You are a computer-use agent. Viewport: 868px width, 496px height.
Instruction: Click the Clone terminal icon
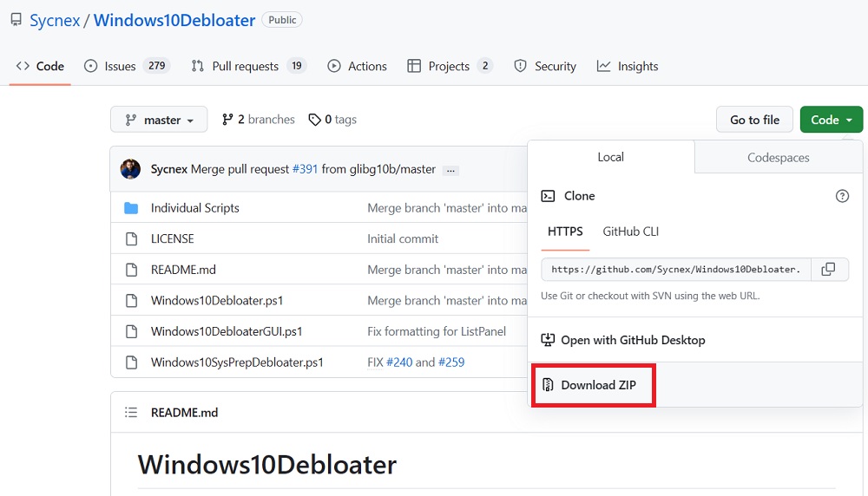tap(548, 196)
